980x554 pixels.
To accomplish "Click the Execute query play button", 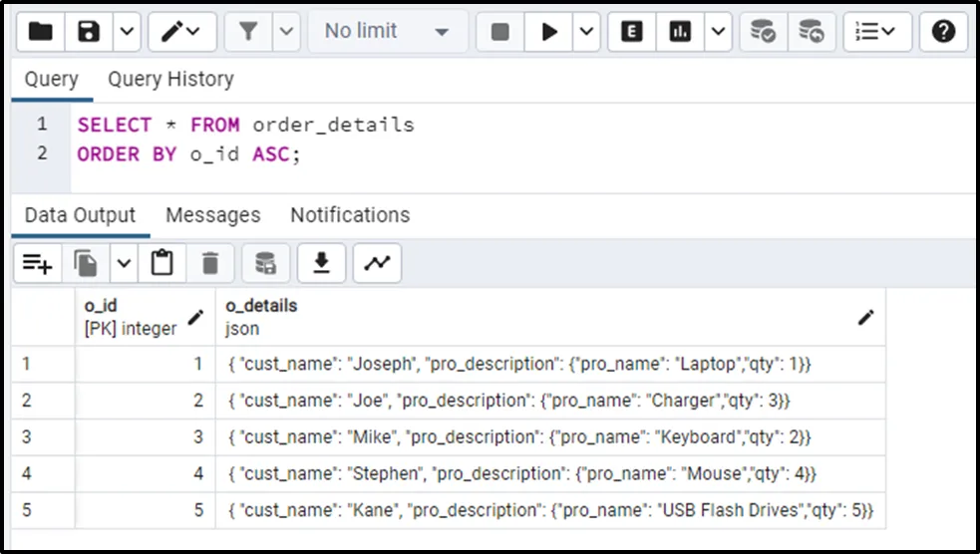I will tap(549, 32).
